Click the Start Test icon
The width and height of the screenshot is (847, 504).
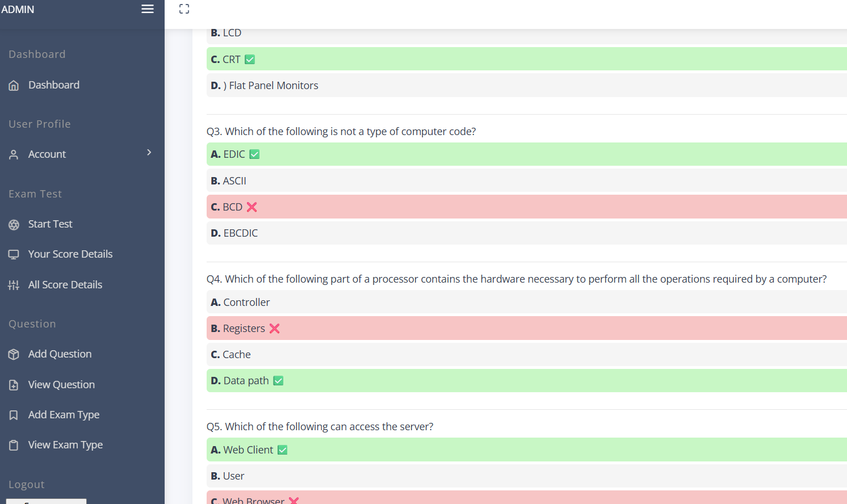click(14, 225)
